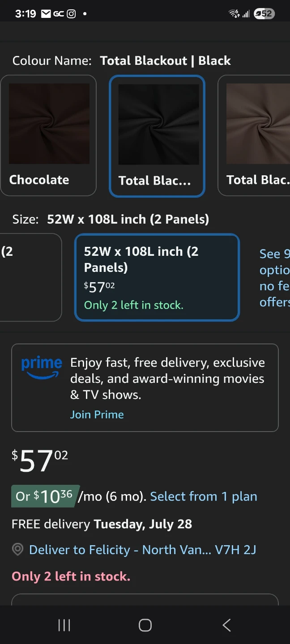
Task: Tap the Chocolate fabric thumbnail image
Action: [x=49, y=124]
